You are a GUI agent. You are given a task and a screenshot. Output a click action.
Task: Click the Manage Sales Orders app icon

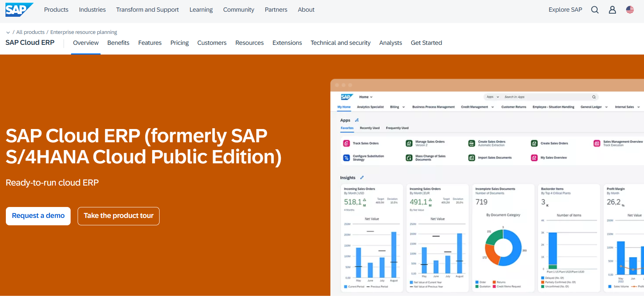pyautogui.click(x=409, y=143)
